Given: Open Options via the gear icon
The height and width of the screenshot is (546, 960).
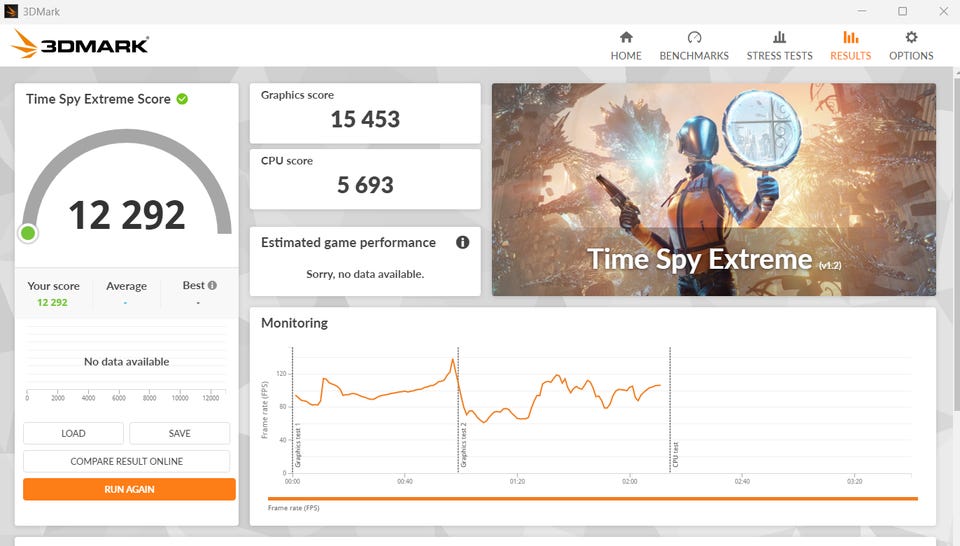Looking at the screenshot, I should pos(911,37).
